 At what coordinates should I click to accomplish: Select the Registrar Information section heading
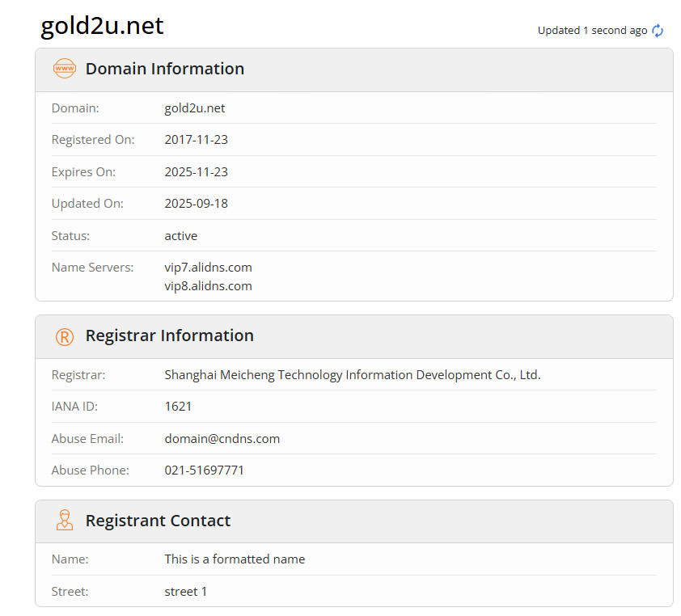click(169, 335)
